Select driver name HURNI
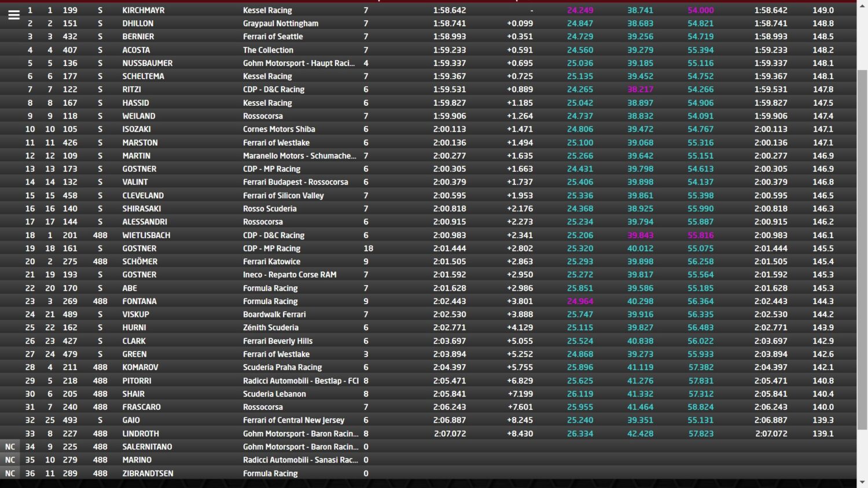 [134, 327]
